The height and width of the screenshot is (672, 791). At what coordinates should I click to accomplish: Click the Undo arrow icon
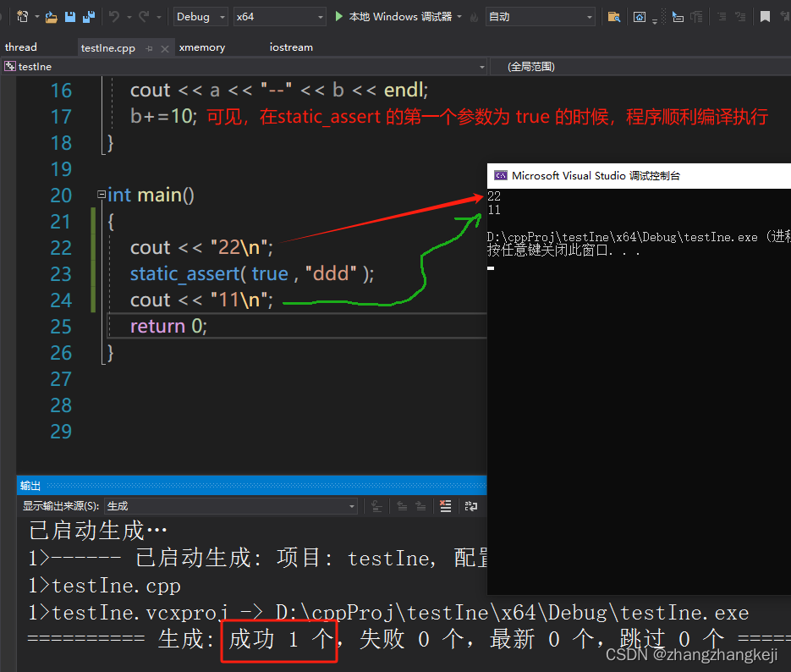(114, 17)
